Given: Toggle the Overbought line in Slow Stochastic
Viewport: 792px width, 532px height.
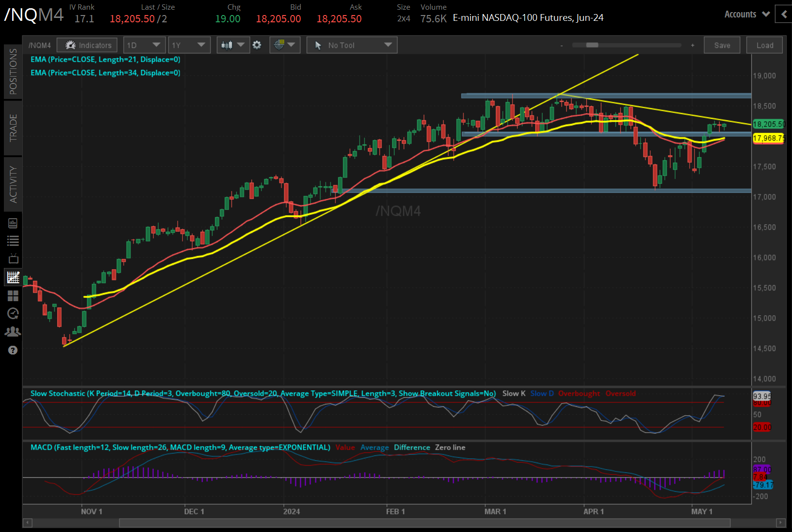Looking at the screenshot, I should point(579,393).
